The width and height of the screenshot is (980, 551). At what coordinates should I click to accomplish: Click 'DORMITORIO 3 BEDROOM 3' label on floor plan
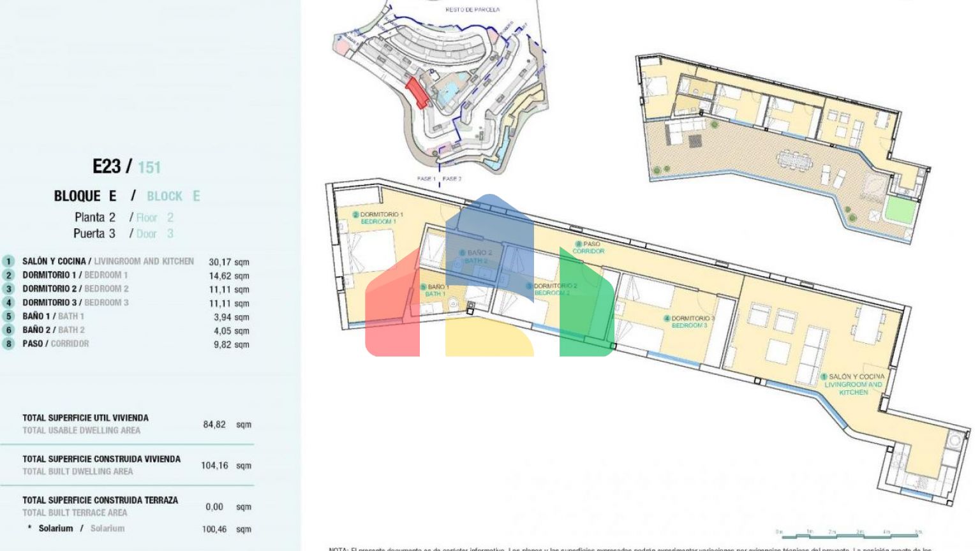[x=689, y=321]
